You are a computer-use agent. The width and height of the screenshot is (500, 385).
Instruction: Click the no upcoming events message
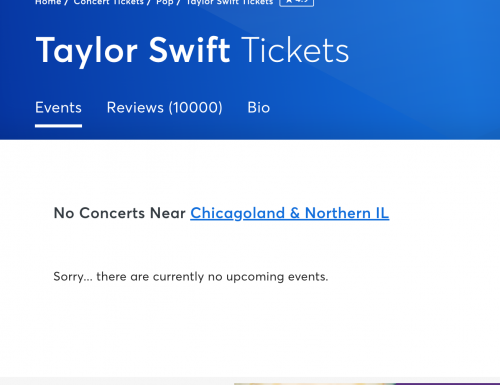[x=191, y=277]
